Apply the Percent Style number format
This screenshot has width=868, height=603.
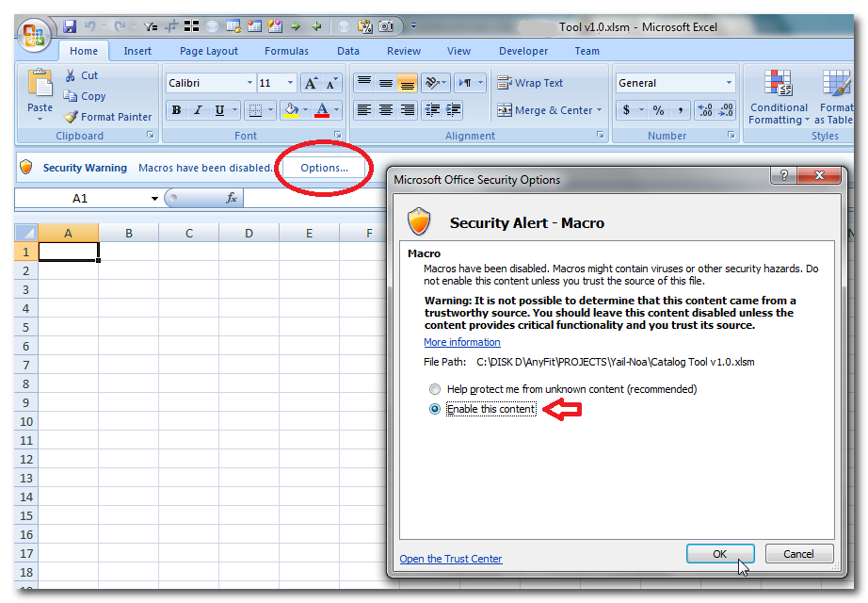[658, 110]
